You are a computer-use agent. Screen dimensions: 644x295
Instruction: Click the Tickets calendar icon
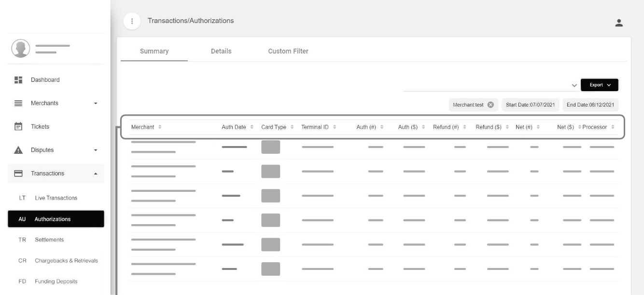point(18,127)
